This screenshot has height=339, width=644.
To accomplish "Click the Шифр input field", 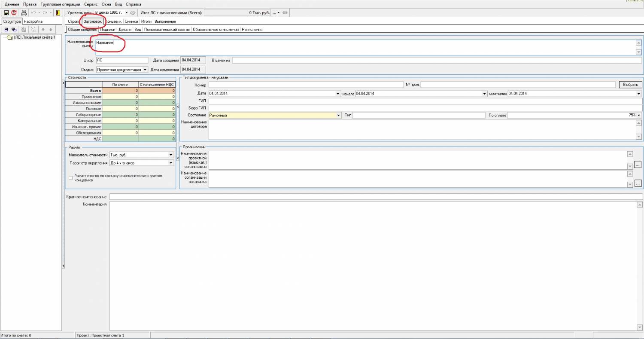I will point(122,61).
